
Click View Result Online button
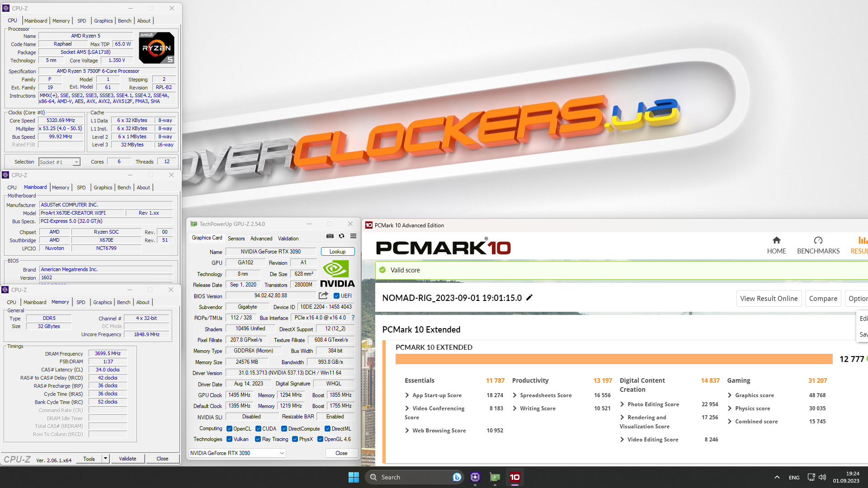tap(769, 299)
